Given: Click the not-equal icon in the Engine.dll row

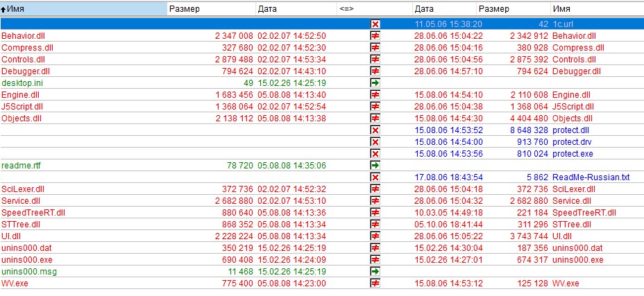Looking at the screenshot, I should [x=375, y=95].
